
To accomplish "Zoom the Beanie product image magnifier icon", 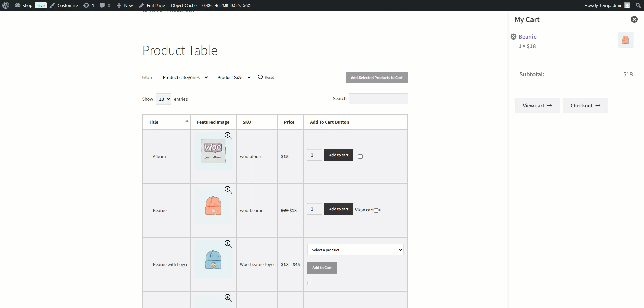I will (228, 190).
